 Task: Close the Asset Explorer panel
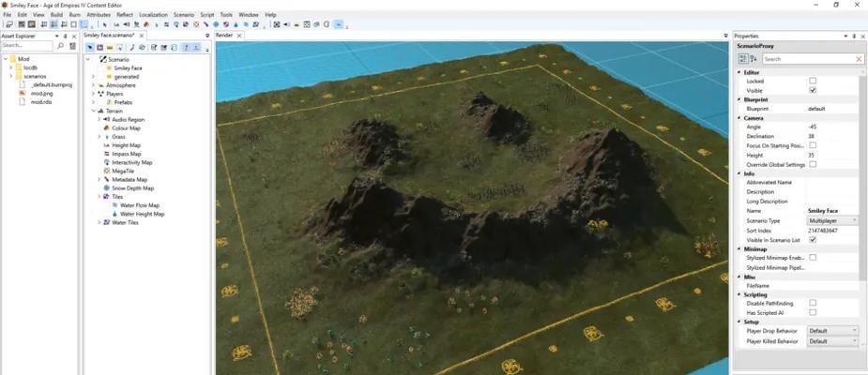[x=74, y=36]
